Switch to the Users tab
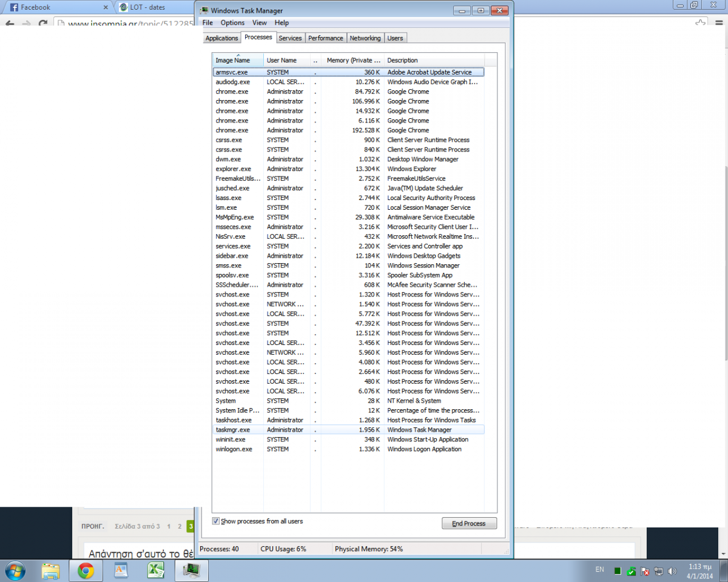Image resolution: width=728 pixels, height=582 pixels. click(395, 38)
